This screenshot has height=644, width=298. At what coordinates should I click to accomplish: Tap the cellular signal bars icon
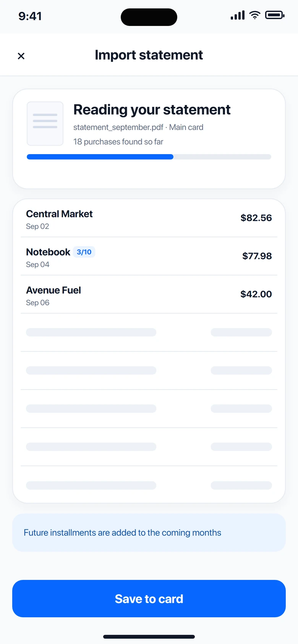click(x=238, y=15)
